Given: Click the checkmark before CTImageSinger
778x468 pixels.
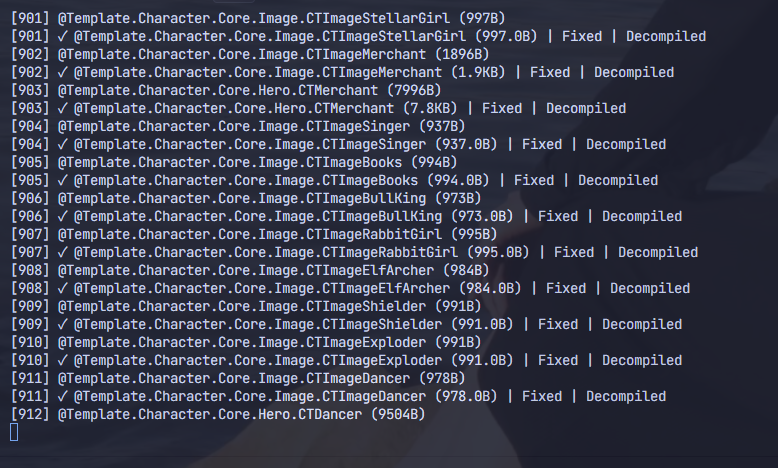Looking at the screenshot, I should pyautogui.click(x=62, y=144).
